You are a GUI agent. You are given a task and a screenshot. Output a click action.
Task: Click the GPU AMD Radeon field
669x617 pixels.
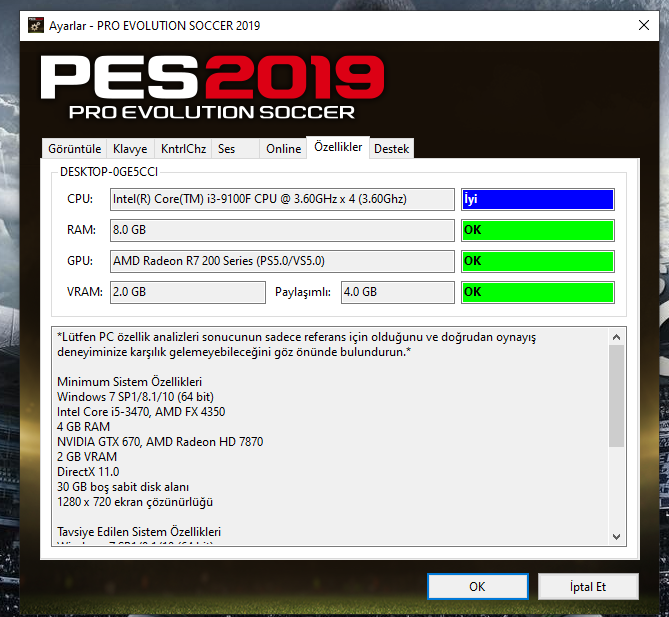pos(282,261)
